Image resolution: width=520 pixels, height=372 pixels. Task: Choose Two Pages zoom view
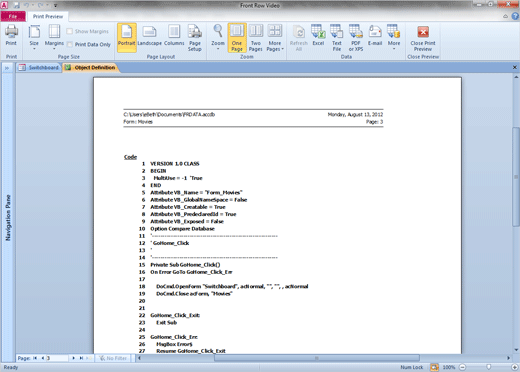click(256, 38)
